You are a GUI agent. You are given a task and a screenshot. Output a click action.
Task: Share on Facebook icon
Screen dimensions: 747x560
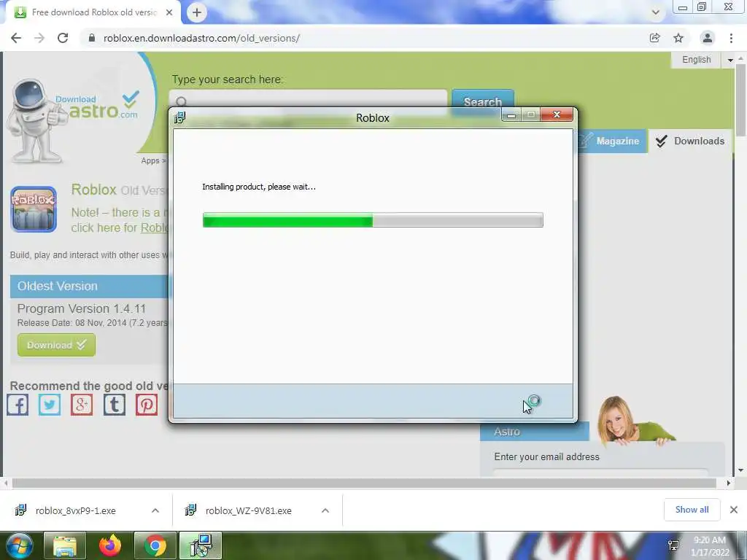click(x=18, y=405)
